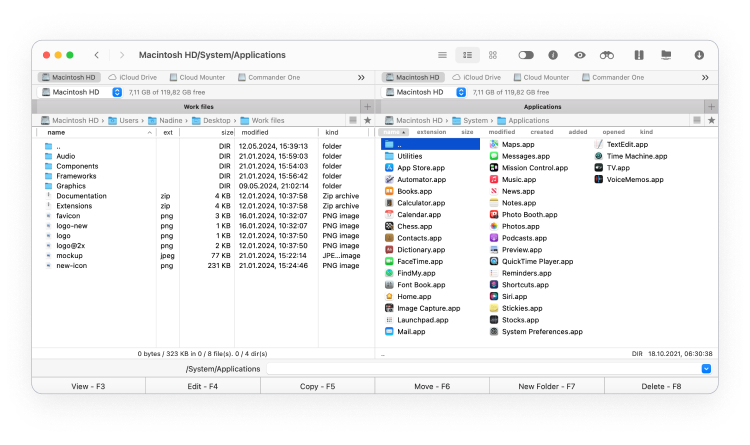Open left pane Macintosh HD drive dropdown
The image size is (750, 445).
pos(117,92)
